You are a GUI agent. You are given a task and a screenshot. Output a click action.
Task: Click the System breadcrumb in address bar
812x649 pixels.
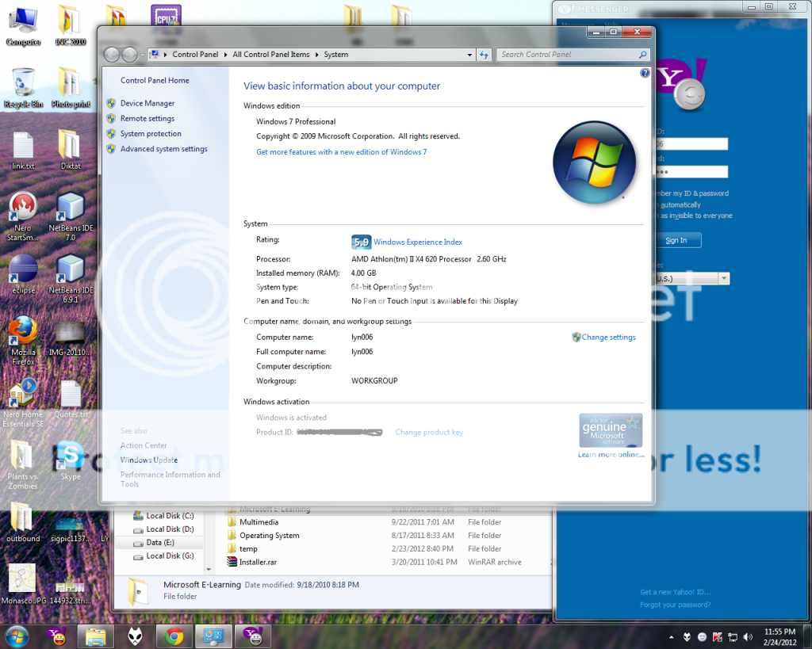tap(336, 55)
